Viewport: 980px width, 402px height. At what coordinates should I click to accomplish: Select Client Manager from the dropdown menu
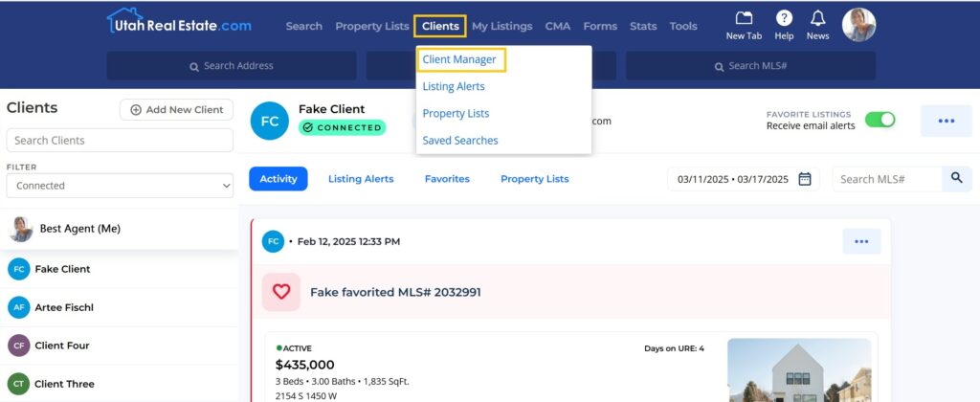[459, 59]
